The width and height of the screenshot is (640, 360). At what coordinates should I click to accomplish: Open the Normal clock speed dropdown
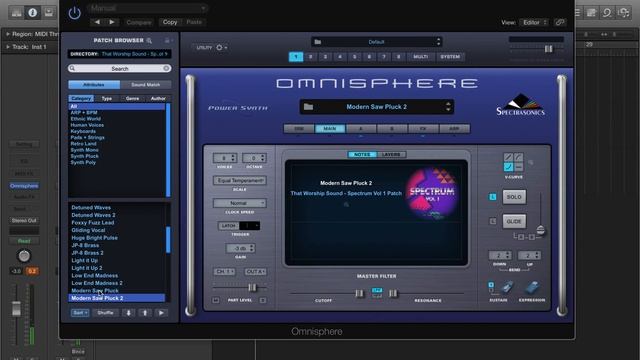[240, 203]
